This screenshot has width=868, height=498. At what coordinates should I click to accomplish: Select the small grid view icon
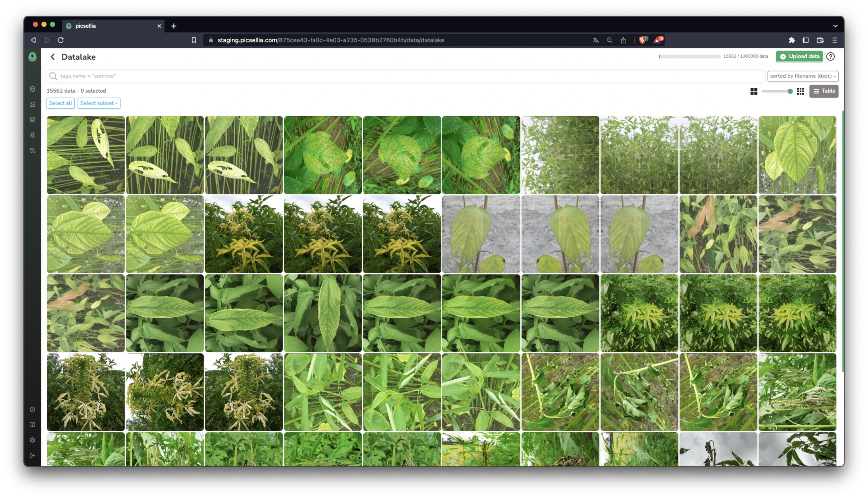tap(800, 91)
